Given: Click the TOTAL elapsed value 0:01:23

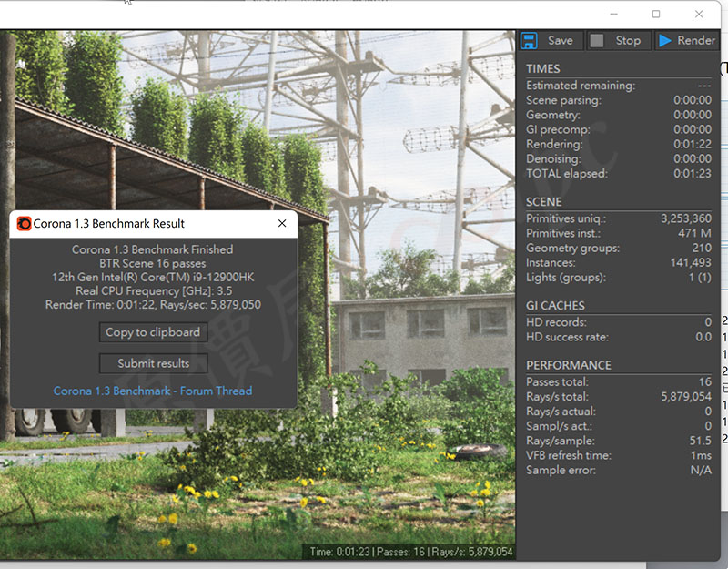Looking at the screenshot, I should coord(693,173).
